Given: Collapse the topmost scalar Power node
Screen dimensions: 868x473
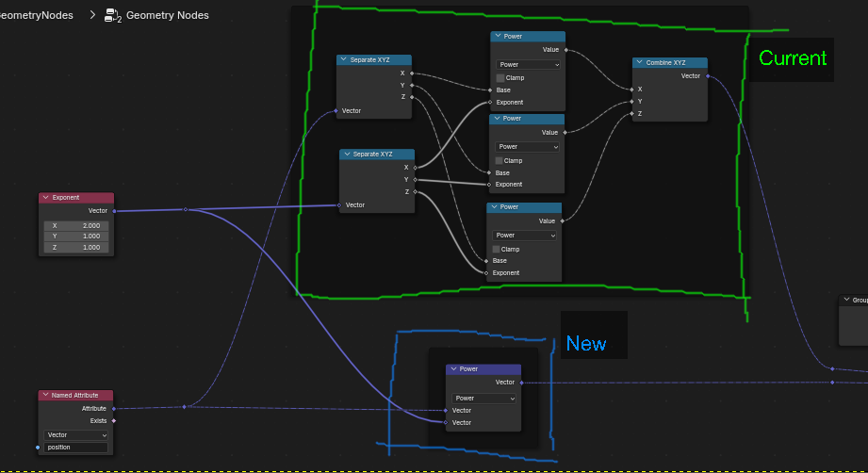Looking at the screenshot, I should (x=498, y=36).
